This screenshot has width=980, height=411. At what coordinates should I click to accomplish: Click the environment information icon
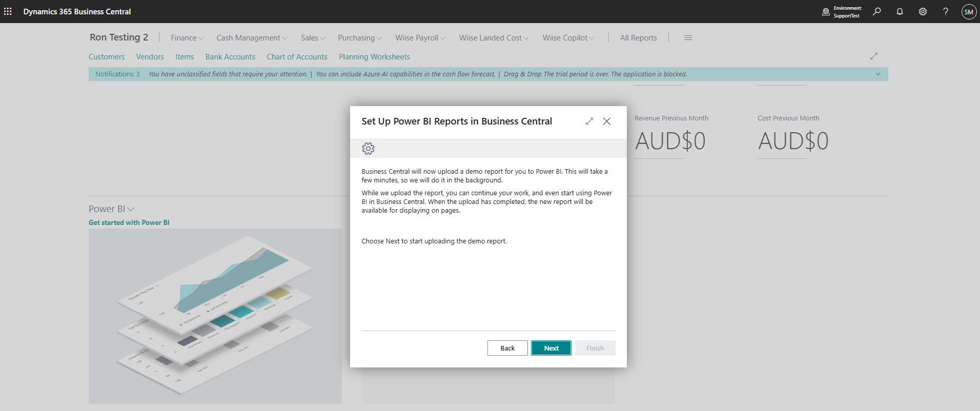click(x=826, y=12)
